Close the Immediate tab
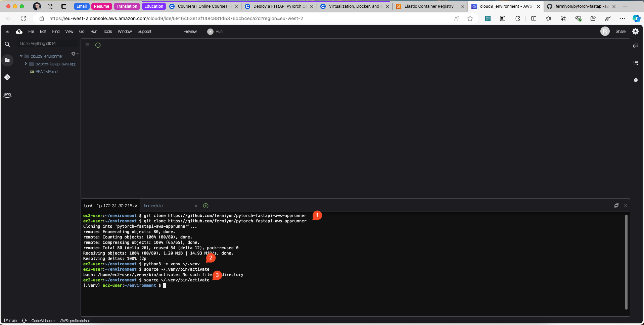The image size is (644, 325). point(196,206)
